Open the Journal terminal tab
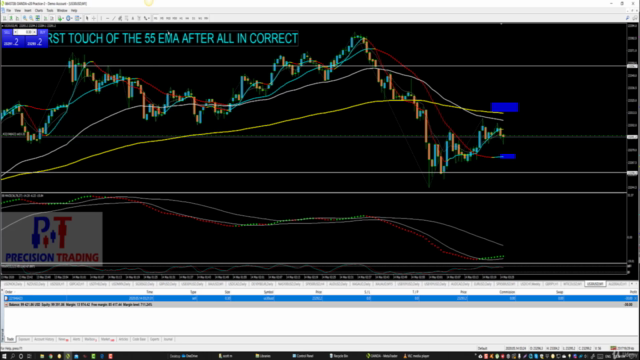This screenshot has width=640, height=360. [x=168, y=339]
